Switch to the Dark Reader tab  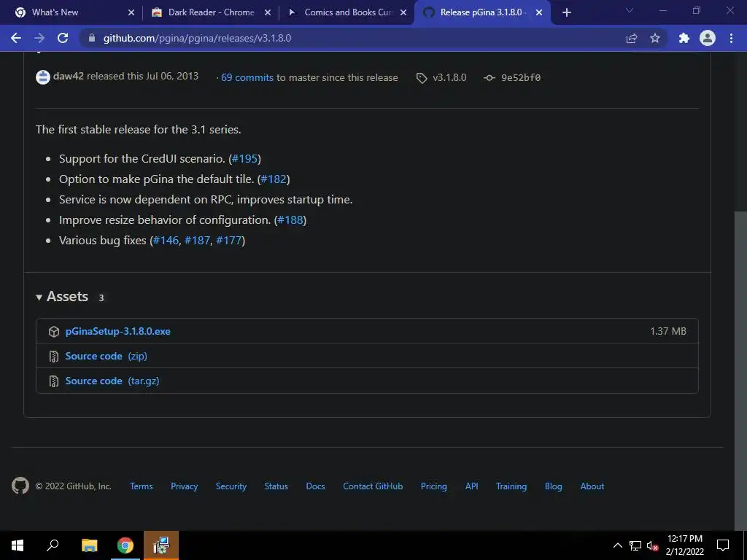click(211, 12)
